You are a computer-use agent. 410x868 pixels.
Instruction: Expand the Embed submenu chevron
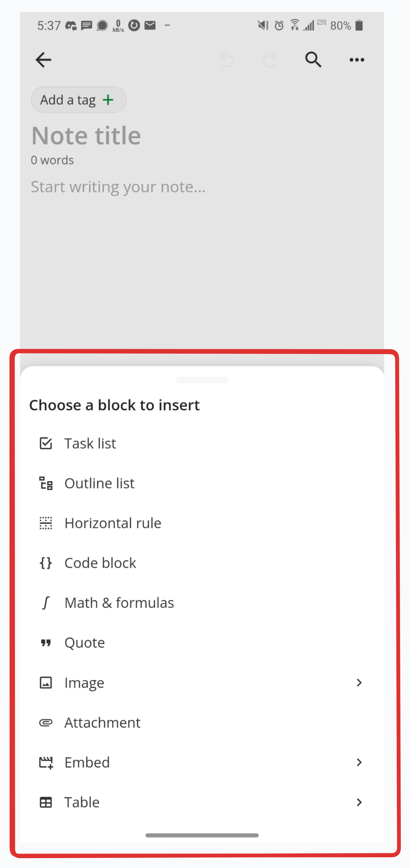pyautogui.click(x=359, y=762)
